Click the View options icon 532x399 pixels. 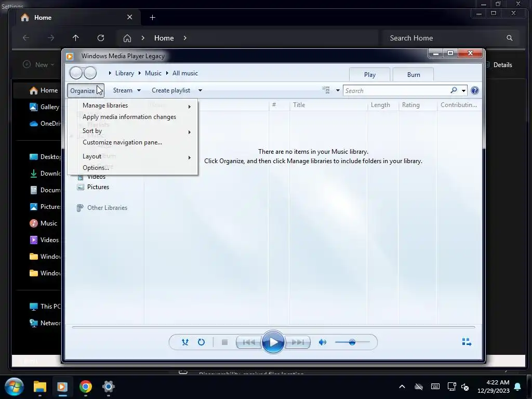(x=326, y=90)
